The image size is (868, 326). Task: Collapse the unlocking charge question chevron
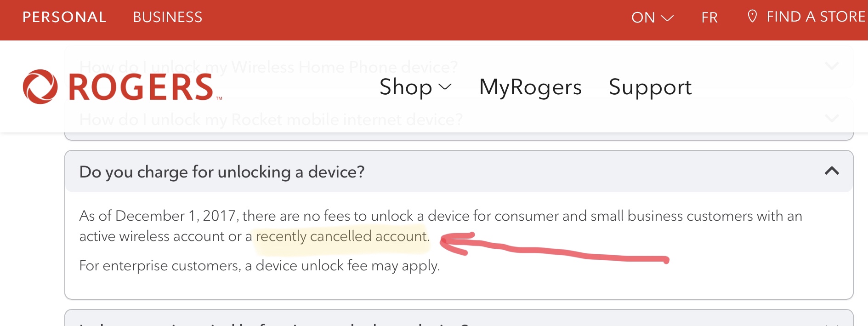831,171
